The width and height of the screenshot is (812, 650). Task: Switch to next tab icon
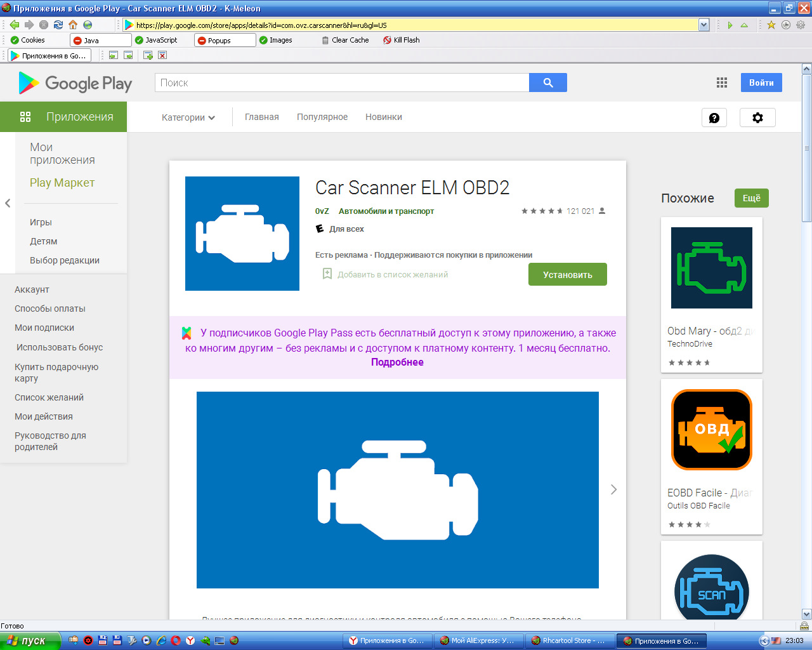click(x=128, y=55)
